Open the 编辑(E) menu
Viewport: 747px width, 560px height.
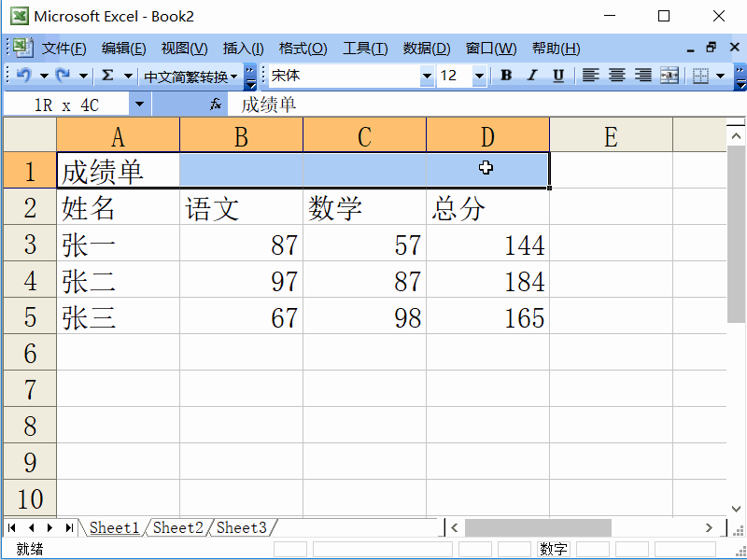(123, 49)
